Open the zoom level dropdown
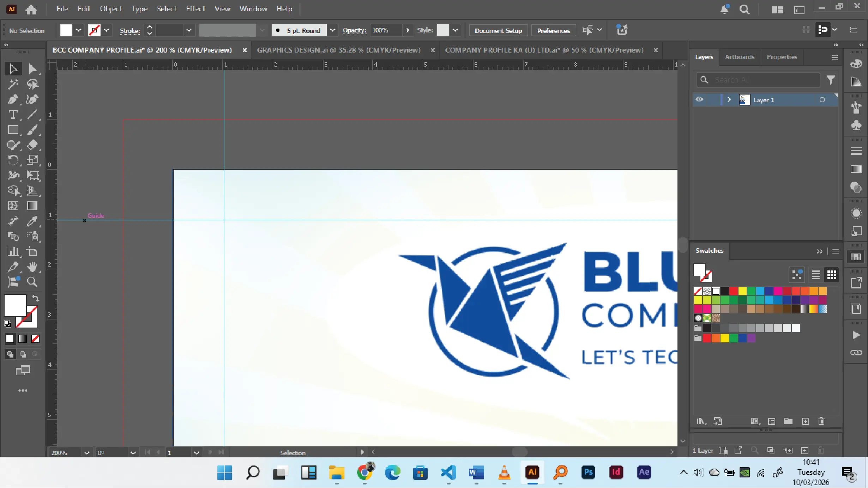 [x=86, y=453]
